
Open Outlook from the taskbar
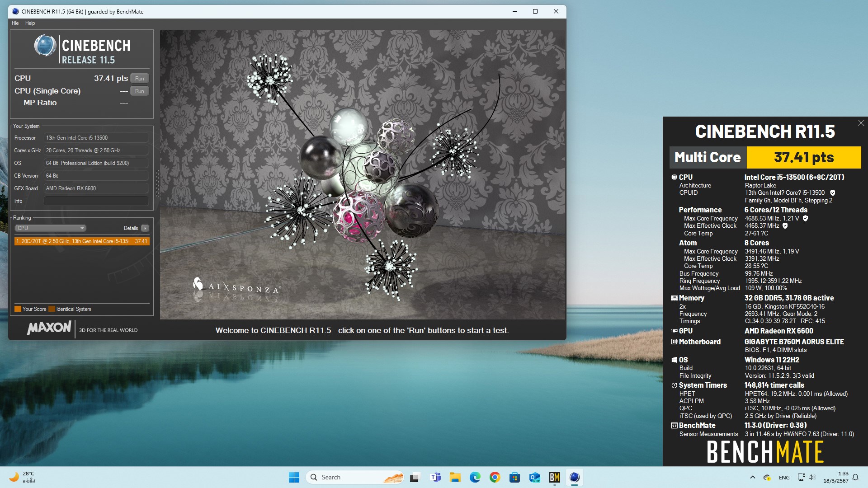tap(534, 477)
